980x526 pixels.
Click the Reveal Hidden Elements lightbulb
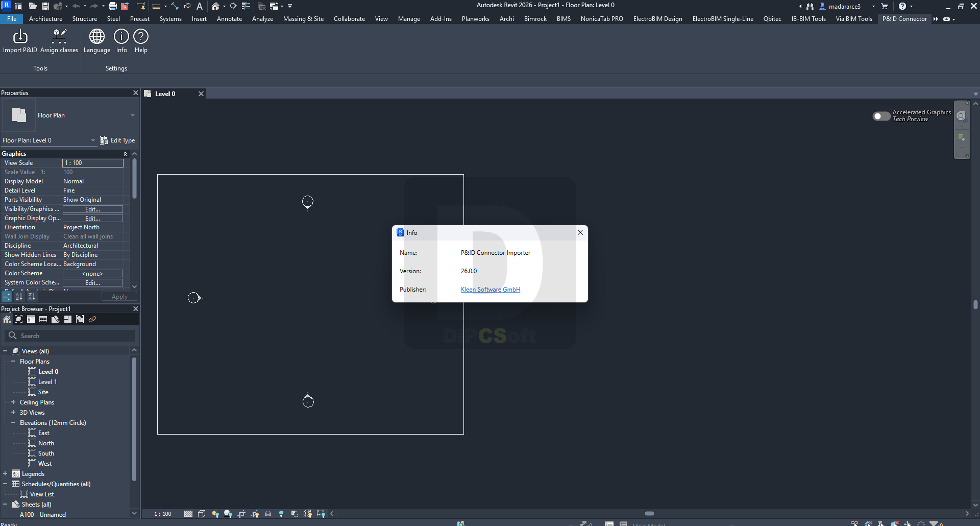[x=281, y=514]
